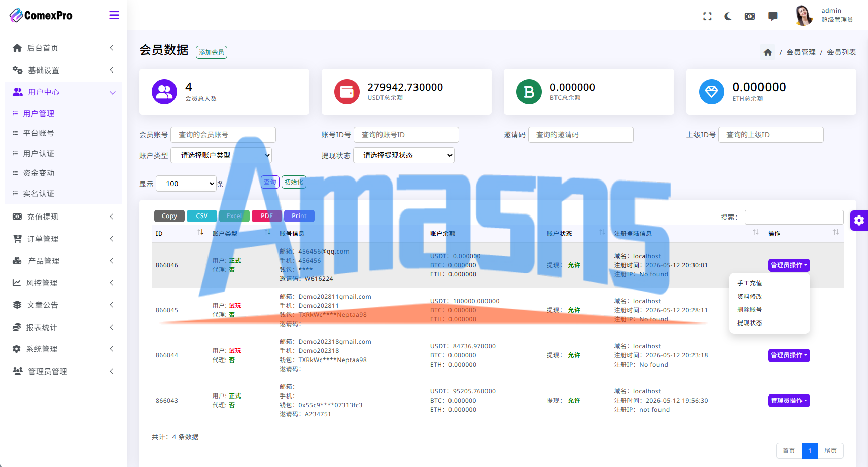868x467 pixels.
Task: Sort by 注册登陆信息 column arrows
Action: (x=756, y=232)
